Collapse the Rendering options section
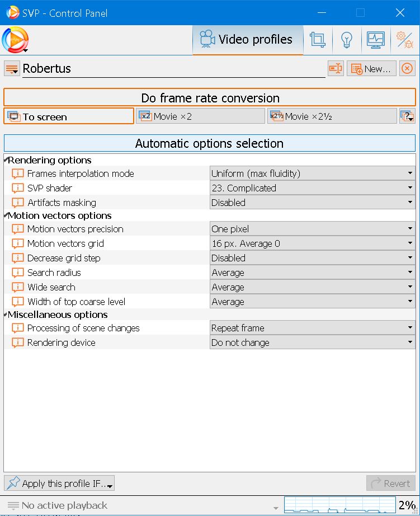Image resolution: width=420 pixels, height=516 pixels. coord(6,161)
